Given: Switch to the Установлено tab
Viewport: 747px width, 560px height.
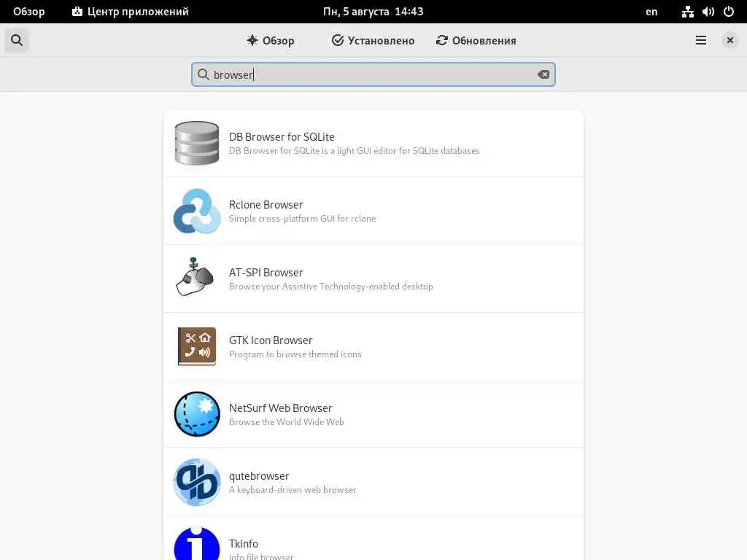Looking at the screenshot, I should [373, 41].
